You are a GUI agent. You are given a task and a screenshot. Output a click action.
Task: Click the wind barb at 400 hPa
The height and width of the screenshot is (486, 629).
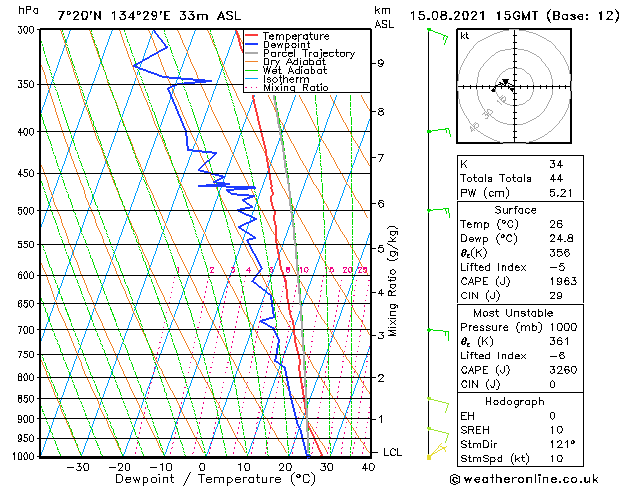tap(440, 131)
